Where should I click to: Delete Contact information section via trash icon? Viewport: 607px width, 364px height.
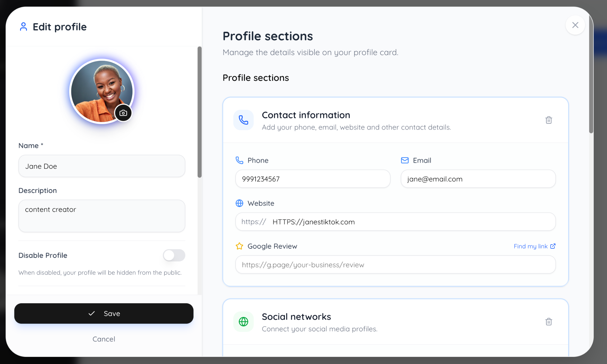[x=549, y=120]
